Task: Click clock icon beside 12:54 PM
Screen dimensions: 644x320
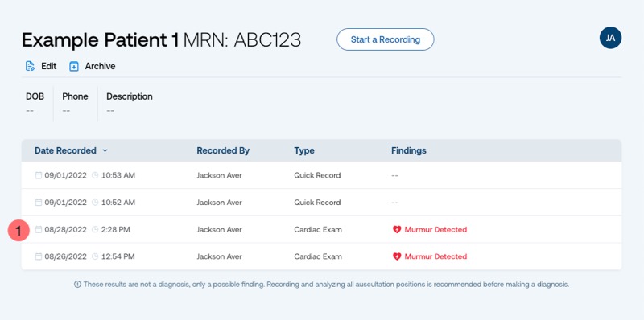Action: pos(95,256)
